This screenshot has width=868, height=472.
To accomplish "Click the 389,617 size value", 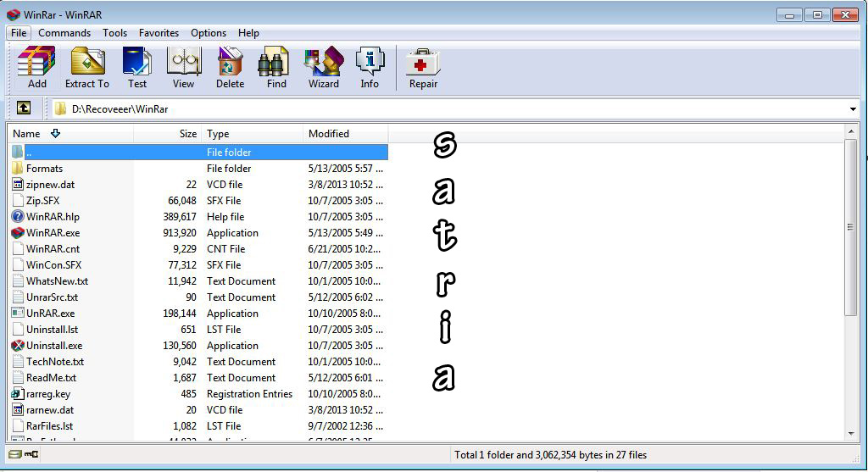I will (180, 217).
